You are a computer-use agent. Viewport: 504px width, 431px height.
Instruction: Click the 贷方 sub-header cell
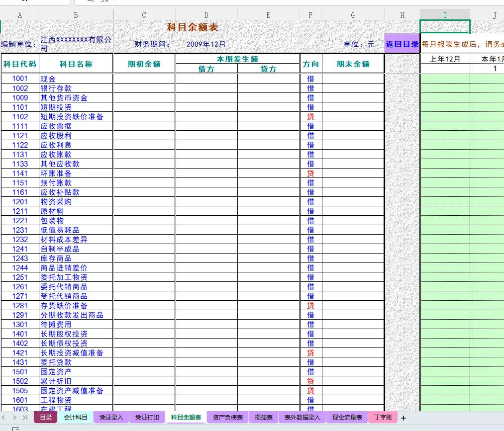268,69
